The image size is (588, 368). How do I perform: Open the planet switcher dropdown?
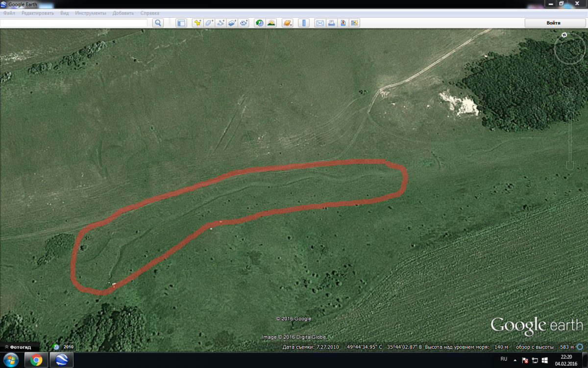288,23
